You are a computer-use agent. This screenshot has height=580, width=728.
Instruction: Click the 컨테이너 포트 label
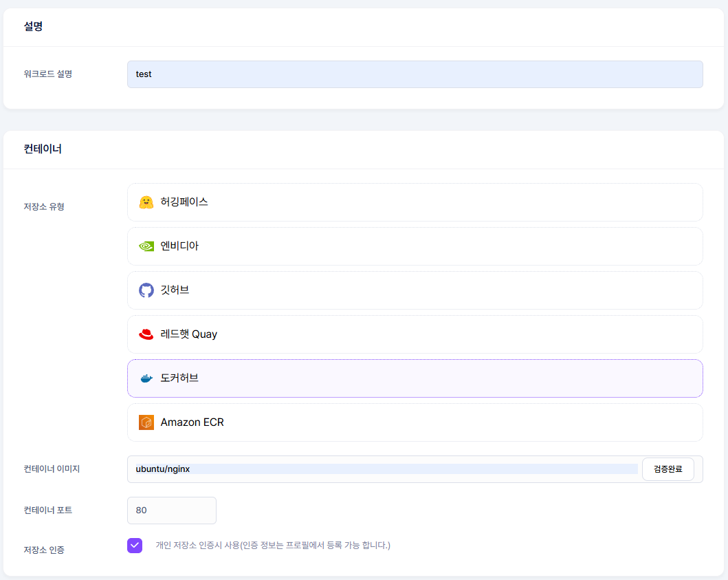pyautogui.click(x=48, y=511)
